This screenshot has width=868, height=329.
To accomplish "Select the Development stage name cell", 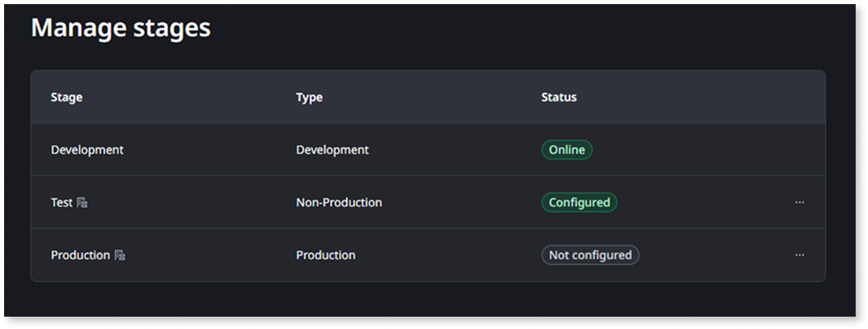I will (x=87, y=150).
